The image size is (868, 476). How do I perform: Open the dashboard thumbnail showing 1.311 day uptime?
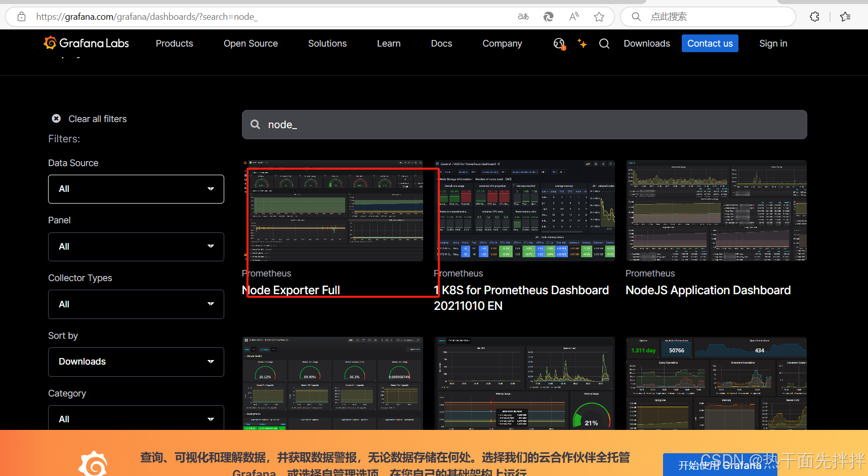coord(716,383)
